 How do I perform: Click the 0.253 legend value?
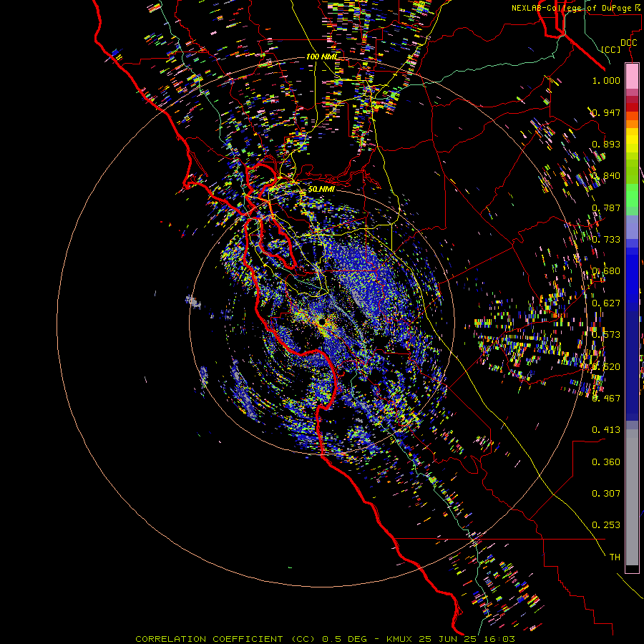606,525
